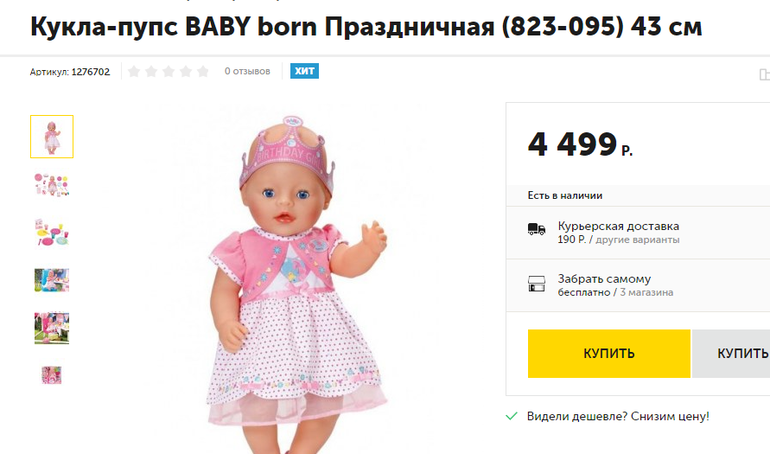The height and width of the screenshot is (454, 770).
Task: Show the doll accessories set thumbnail
Action: (52, 185)
